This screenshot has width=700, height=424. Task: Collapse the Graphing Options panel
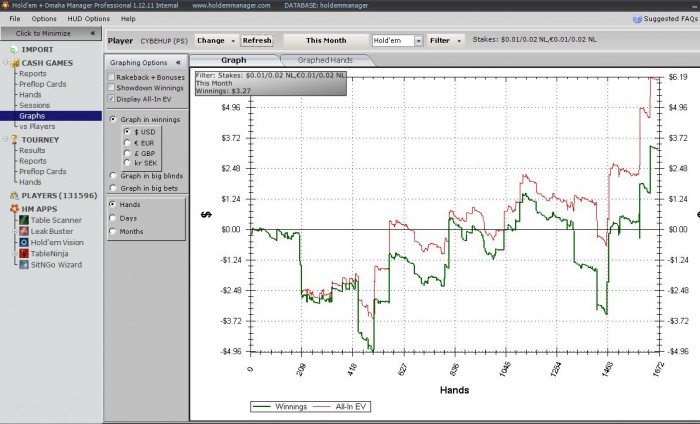tap(178, 62)
